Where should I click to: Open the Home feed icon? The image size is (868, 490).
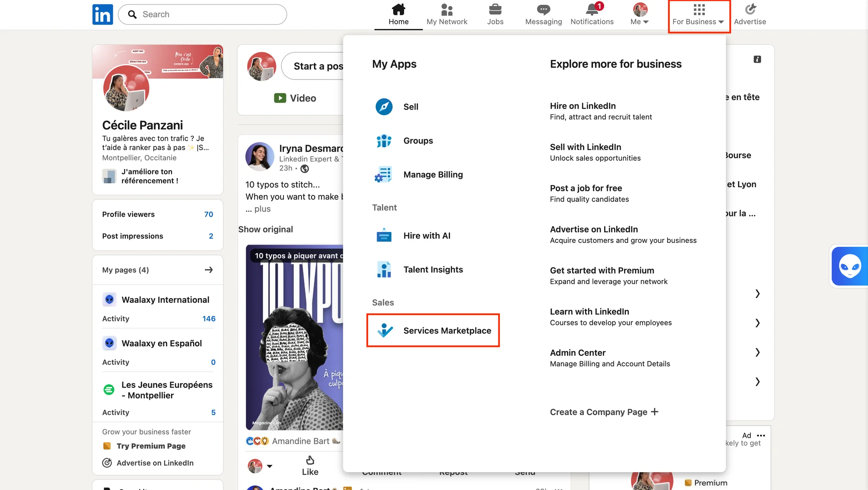398,9
